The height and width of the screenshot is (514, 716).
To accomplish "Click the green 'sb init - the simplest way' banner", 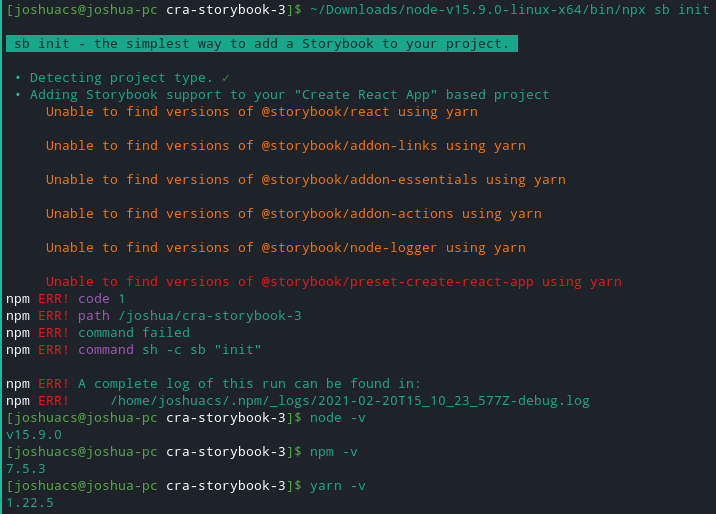I will click(262, 43).
